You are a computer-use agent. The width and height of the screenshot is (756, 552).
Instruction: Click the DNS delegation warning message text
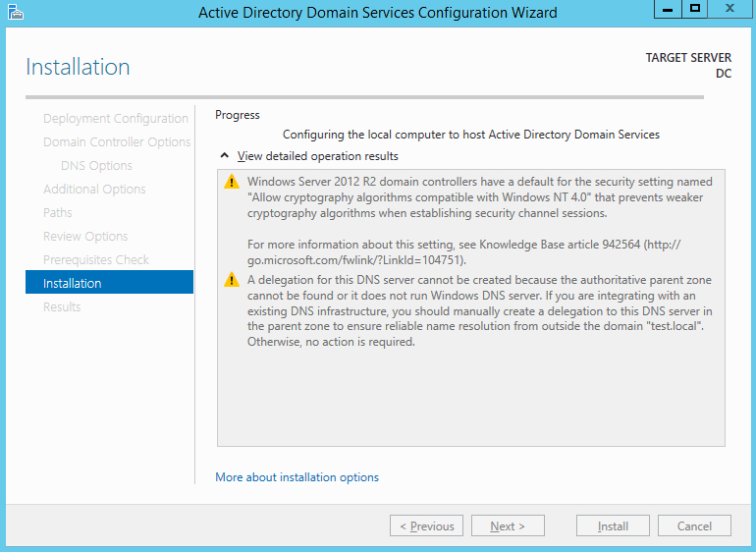pyautogui.click(x=480, y=310)
